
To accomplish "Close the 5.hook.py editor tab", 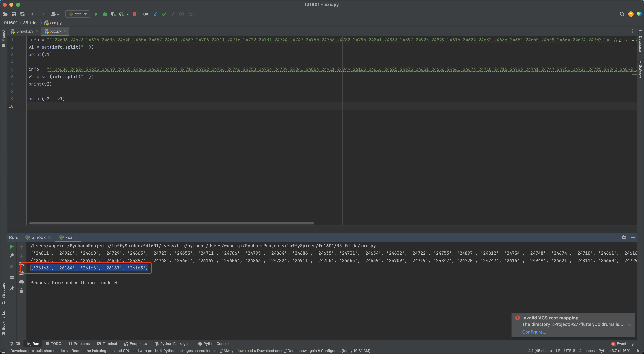I will (x=37, y=31).
